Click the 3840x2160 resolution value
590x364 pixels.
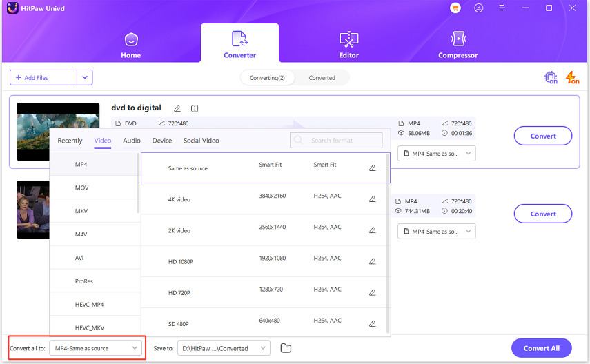tap(272, 196)
